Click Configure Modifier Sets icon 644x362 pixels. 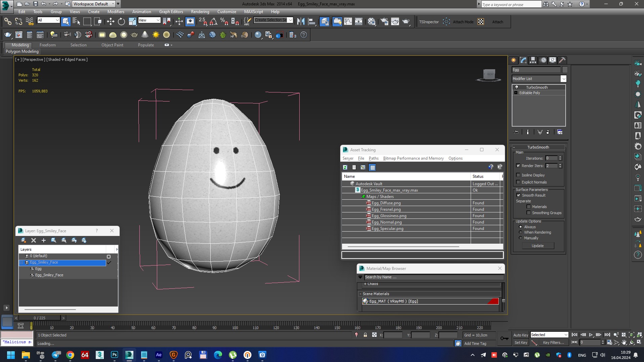(560, 132)
